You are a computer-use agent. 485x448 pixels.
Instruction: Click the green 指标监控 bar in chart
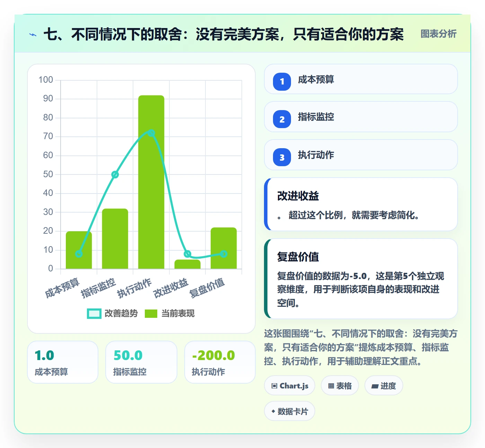tap(115, 239)
